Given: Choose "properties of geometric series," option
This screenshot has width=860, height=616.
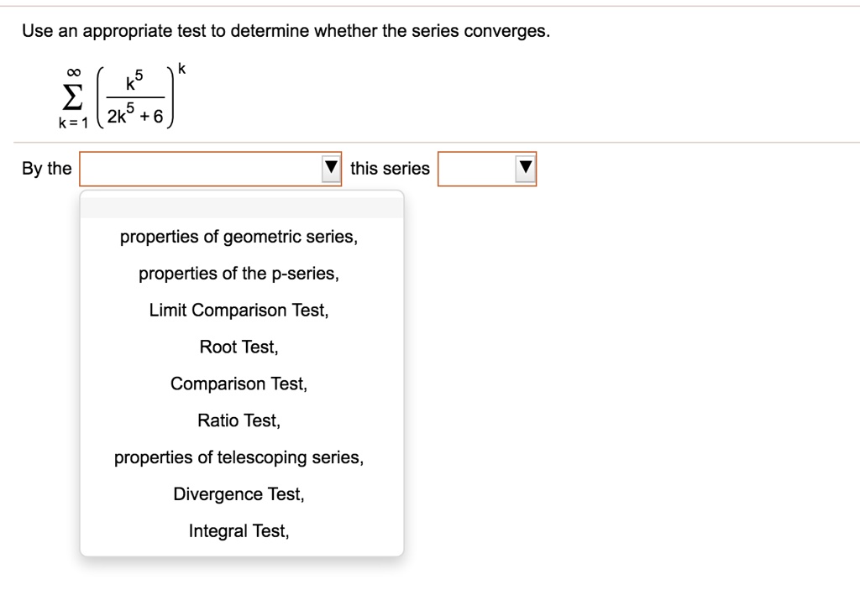Looking at the screenshot, I should 239,236.
